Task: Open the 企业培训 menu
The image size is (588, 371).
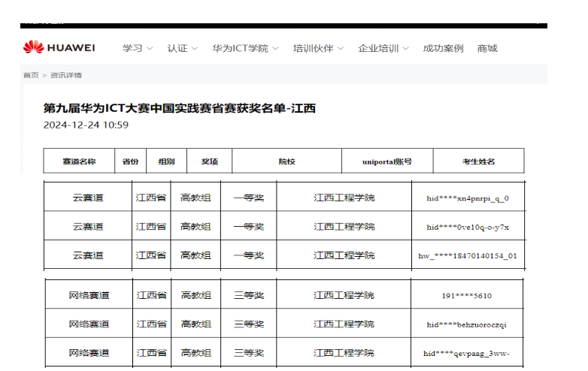Action: [378, 49]
